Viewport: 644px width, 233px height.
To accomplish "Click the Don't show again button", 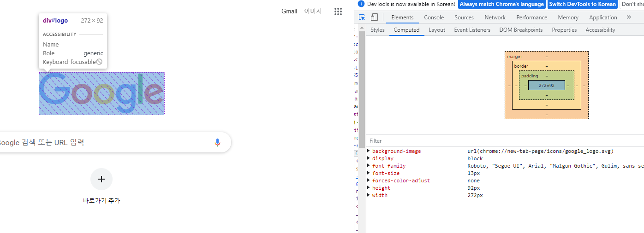I will pyautogui.click(x=632, y=4).
